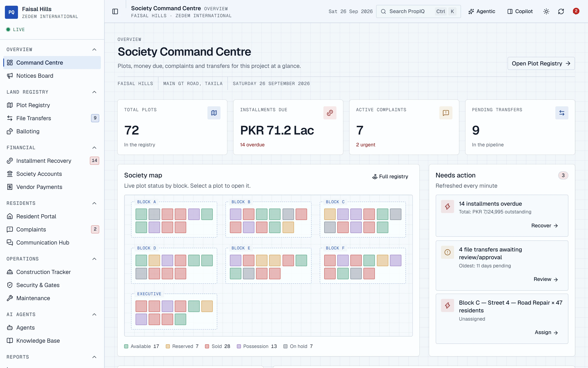This screenshot has height=368, width=588.
Task: Click '2 urgent' text in Active Complaints
Action: tap(365, 145)
